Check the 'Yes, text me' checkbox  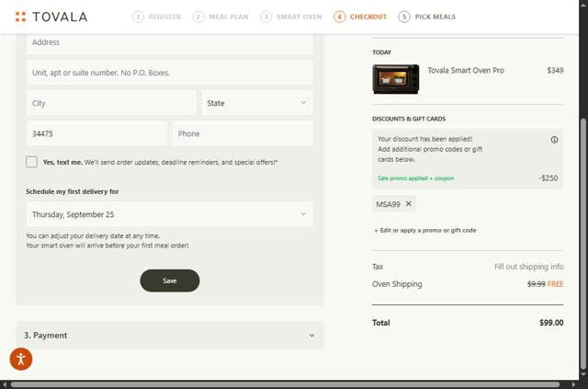point(31,162)
